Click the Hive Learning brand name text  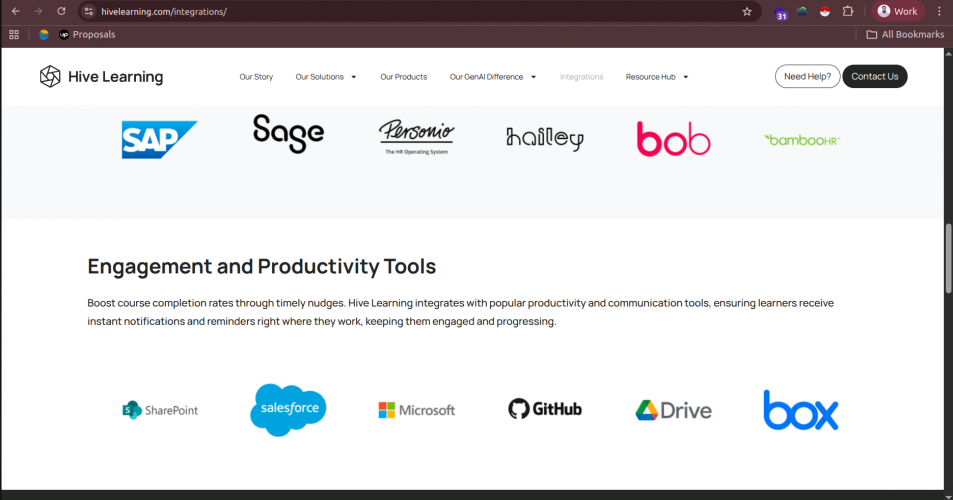click(115, 77)
